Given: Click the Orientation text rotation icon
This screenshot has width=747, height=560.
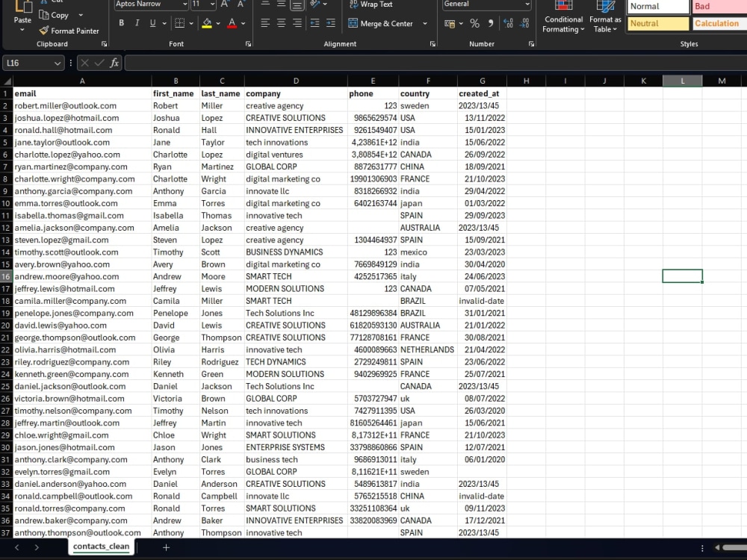Looking at the screenshot, I should click(x=315, y=4).
